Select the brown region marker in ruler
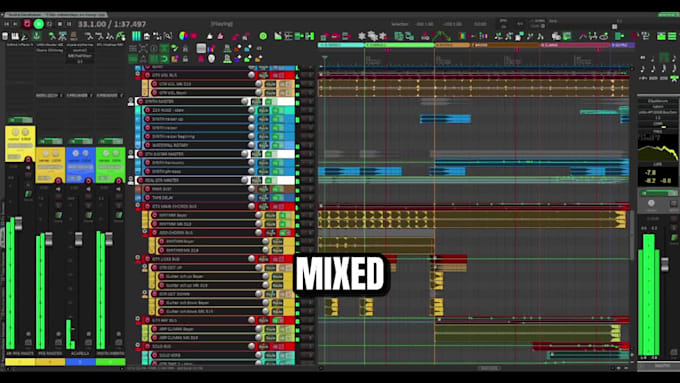This screenshot has height=383, width=680. 505,45
